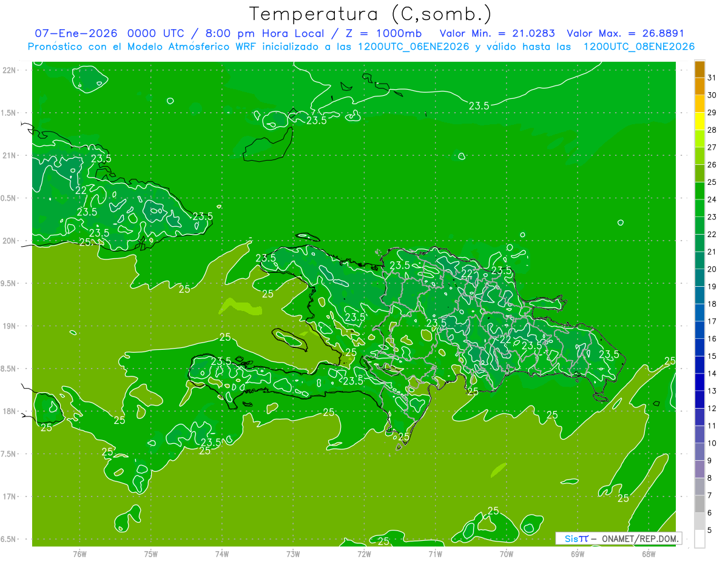Image resolution: width=728 pixels, height=562 pixels.
Task: Click the "76W" longitude label
Action: coord(79,554)
